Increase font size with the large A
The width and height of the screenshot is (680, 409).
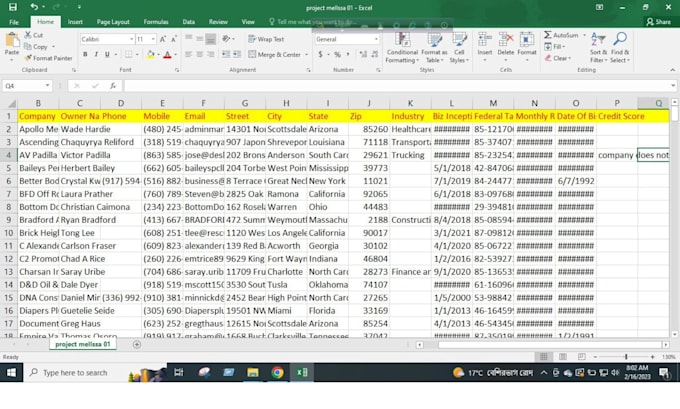163,39
